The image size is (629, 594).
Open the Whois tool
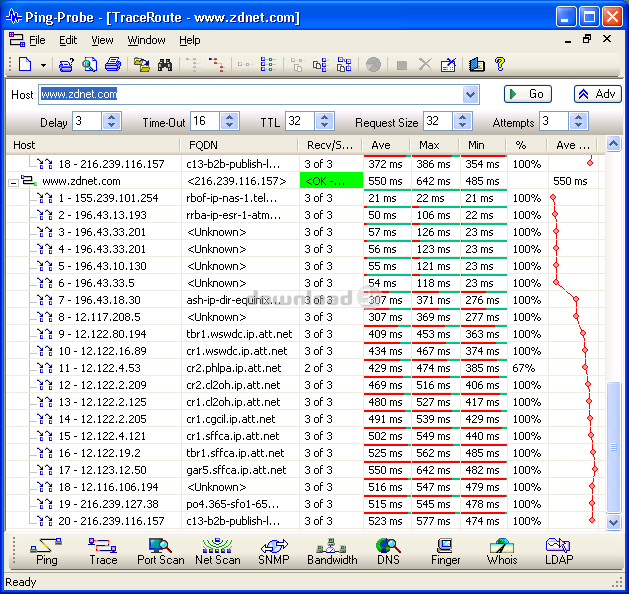click(x=501, y=551)
